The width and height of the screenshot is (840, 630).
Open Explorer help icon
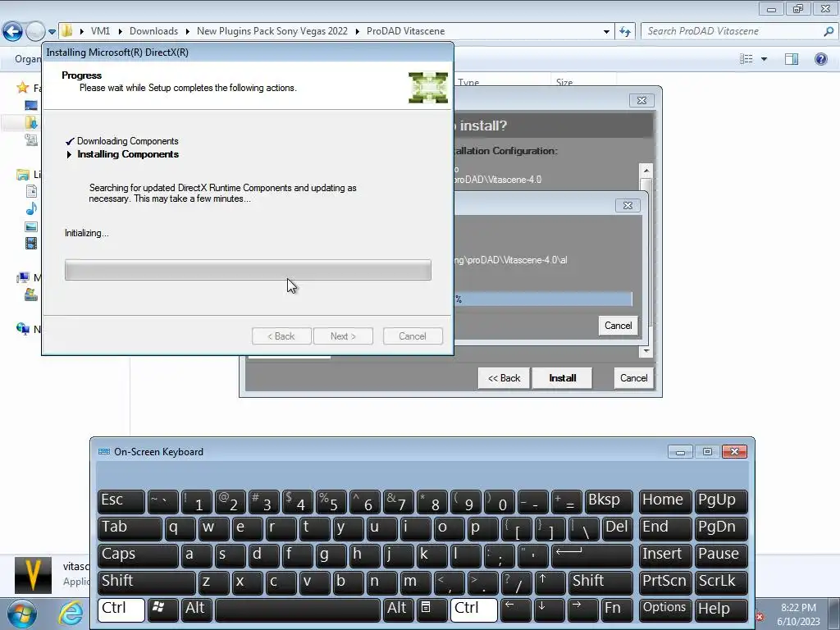(x=820, y=59)
